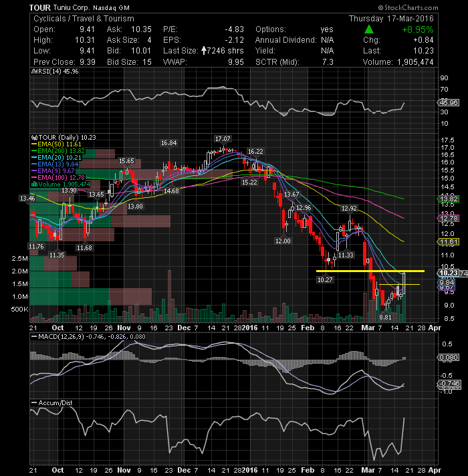Click the 13.65 price label

point(96,195)
